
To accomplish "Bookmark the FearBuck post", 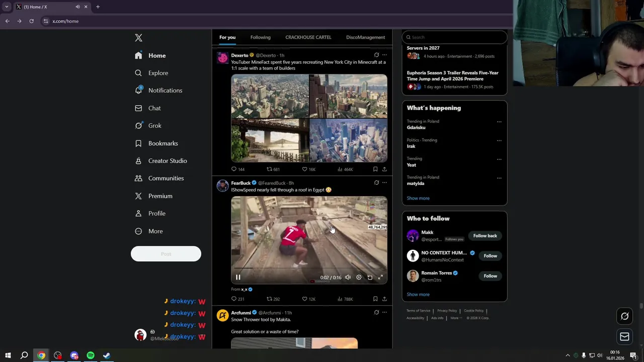I will coord(375,299).
